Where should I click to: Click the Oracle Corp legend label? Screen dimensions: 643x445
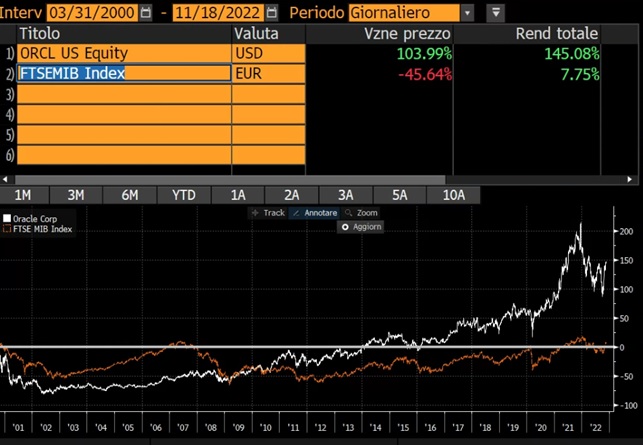pos(35,219)
